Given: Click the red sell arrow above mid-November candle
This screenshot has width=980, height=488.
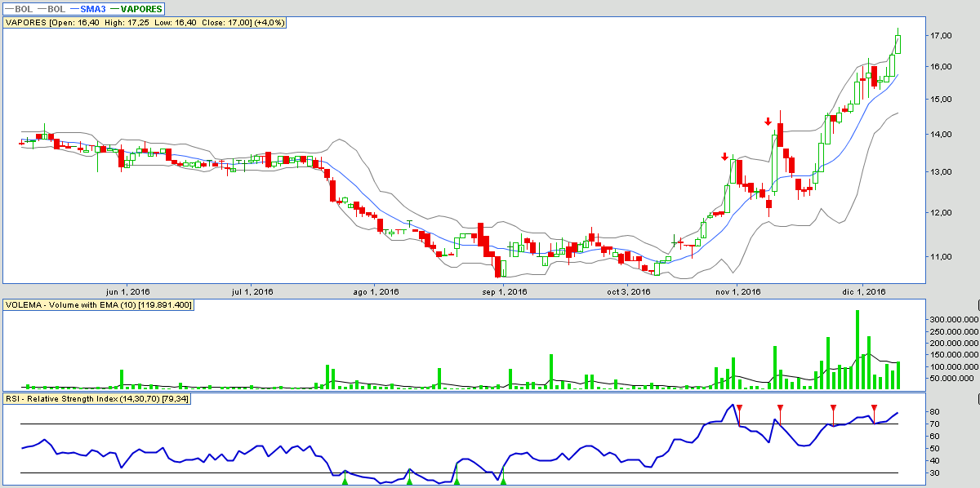Looking at the screenshot, I should tap(768, 122).
